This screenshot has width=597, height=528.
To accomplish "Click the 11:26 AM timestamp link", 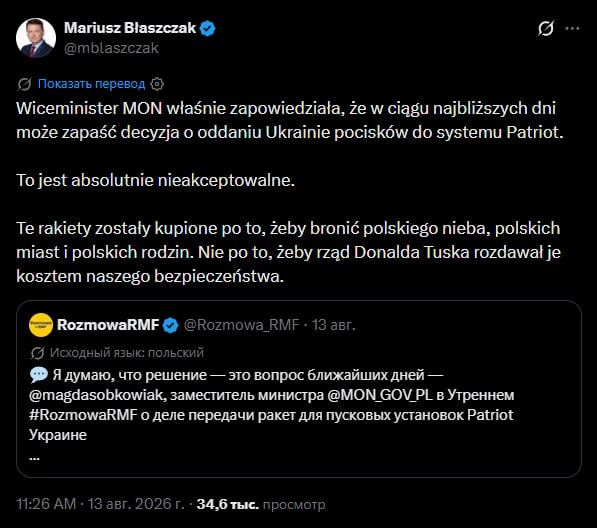I will tap(46, 504).
